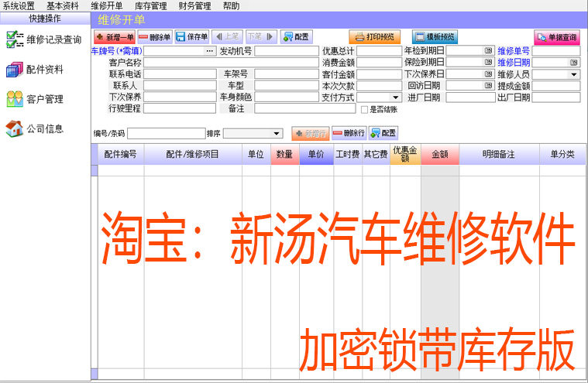The width and height of the screenshot is (588, 383).
Task: Click 删除行 to delete the row
Action: [x=348, y=133]
